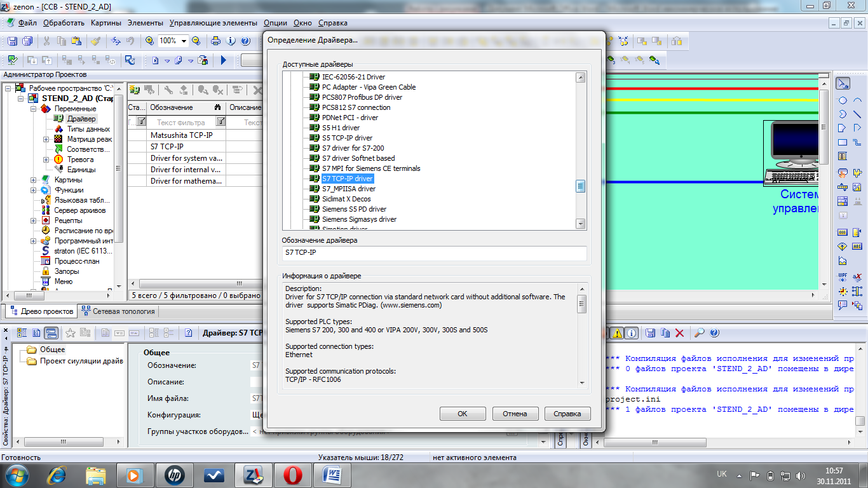This screenshot has height=488, width=868.
Task: Click the Print icon in toolbar
Action: [x=215, y=41]
